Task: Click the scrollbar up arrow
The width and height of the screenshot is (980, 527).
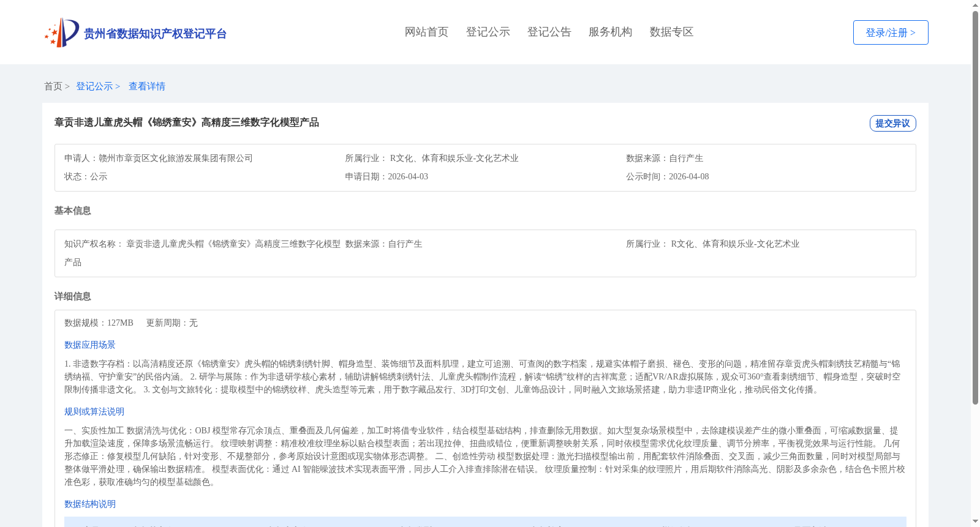Action: pyautogui.click(x=975, y=5)
